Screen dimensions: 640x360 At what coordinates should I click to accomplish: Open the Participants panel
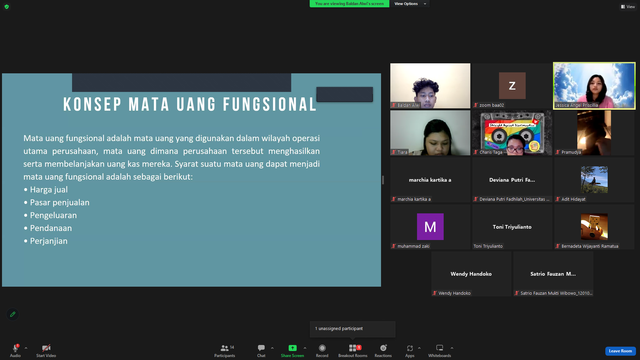(x=224, y=350)
